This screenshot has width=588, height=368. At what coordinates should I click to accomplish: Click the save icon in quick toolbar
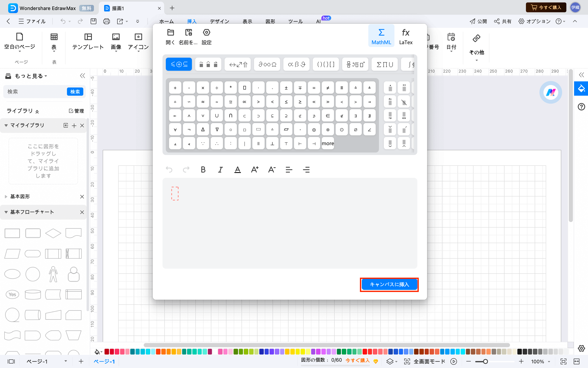coord(94,21)
